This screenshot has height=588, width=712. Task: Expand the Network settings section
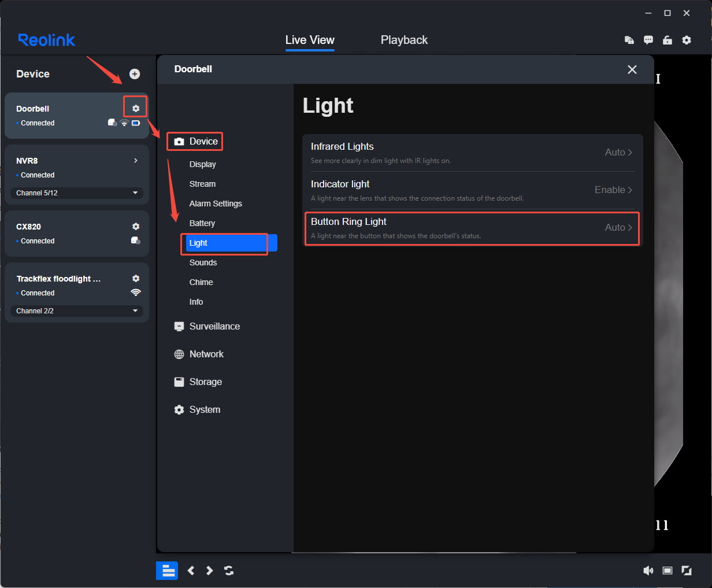(199, 354)
